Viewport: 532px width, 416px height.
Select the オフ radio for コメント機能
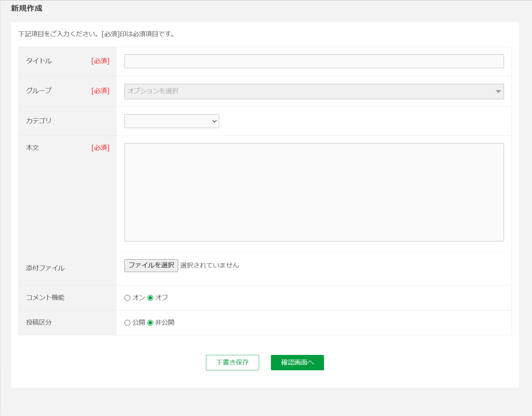(150, 298)
